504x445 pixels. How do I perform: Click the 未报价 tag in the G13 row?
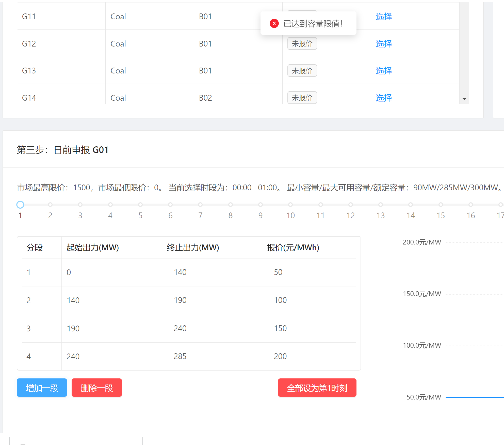[x=302, y=71]
